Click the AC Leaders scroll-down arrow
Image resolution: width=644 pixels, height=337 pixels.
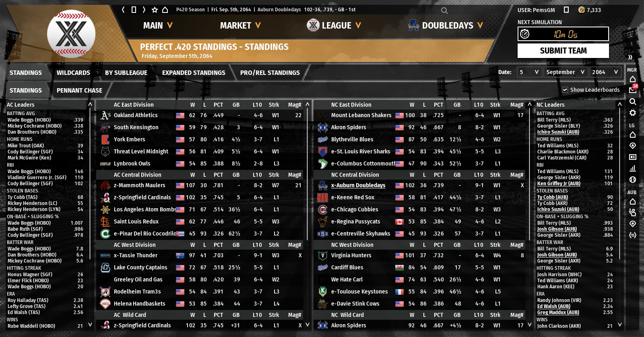[90, 325]
